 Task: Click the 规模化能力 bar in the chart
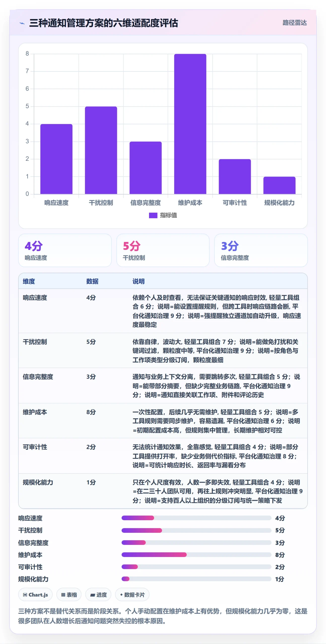point(279,185)
